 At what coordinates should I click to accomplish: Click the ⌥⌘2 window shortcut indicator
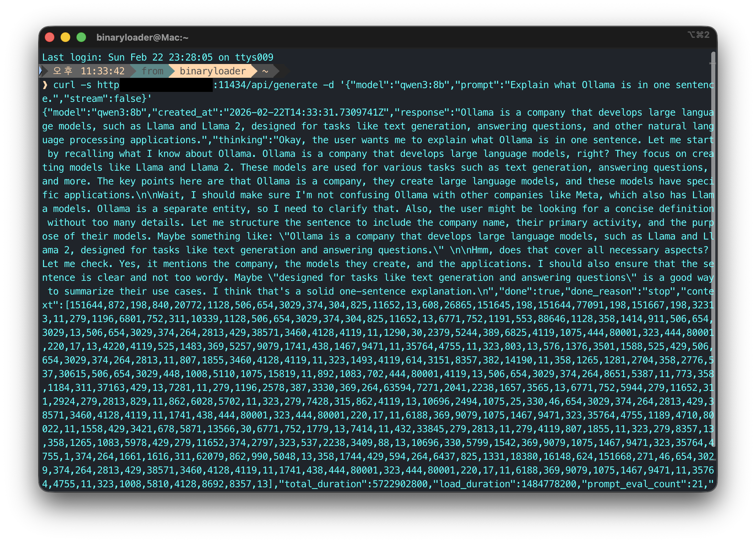(x=698, y=35)
